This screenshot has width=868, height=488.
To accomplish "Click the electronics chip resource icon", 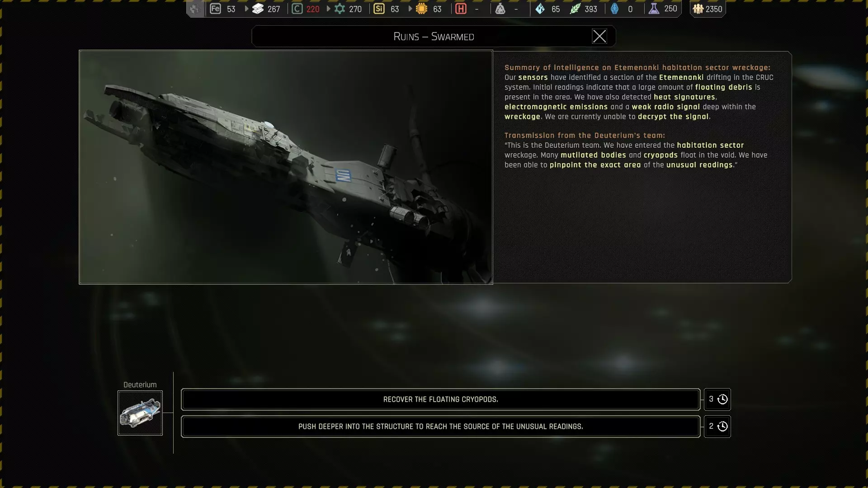I will (421, 9).
